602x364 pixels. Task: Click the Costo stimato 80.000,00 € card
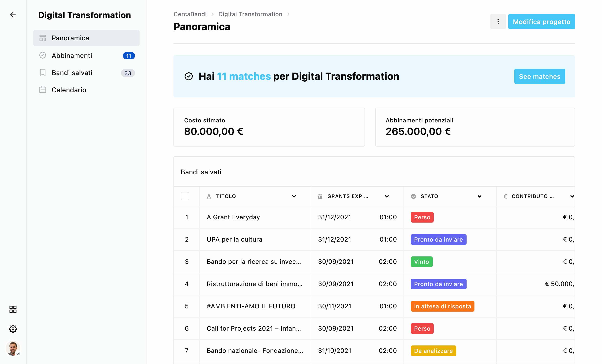pyautogui.click(x=269, y=127)
